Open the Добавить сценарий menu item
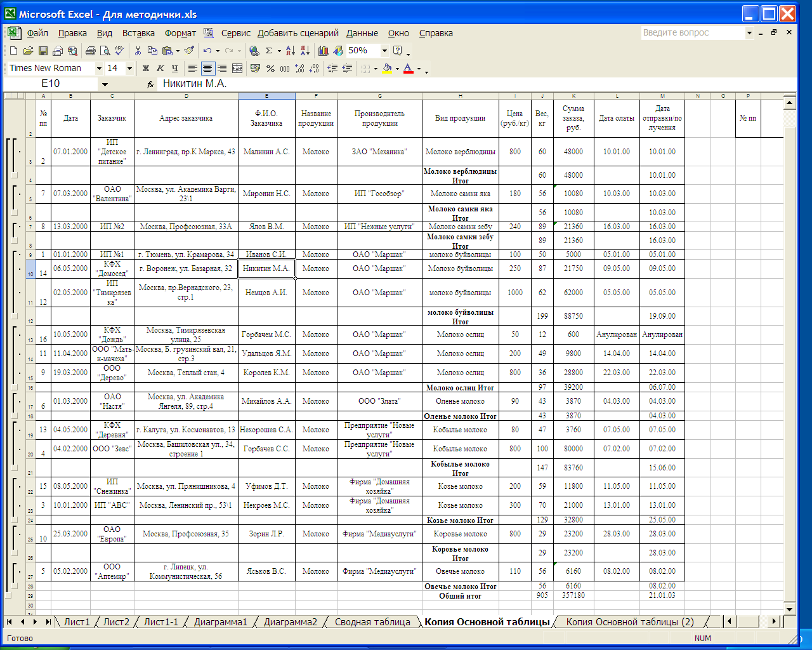Image resolution: width=812 pixels, height=650 pixels. click(298, 33)
